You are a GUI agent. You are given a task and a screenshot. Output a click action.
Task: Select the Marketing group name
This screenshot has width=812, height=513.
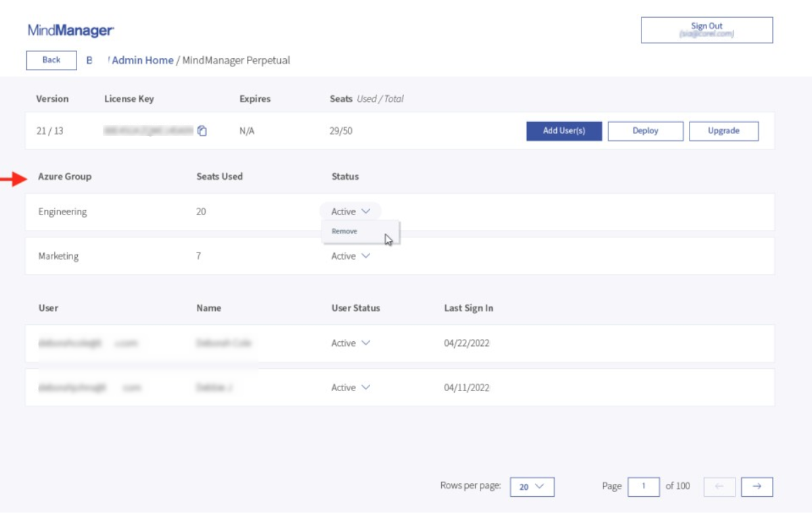click(x=58, y=256)
